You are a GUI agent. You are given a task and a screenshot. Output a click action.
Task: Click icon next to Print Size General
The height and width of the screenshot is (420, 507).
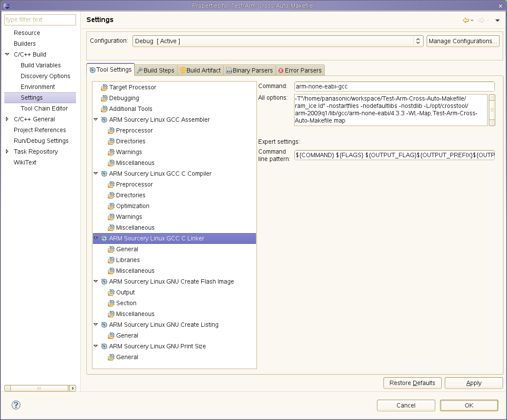111,357
